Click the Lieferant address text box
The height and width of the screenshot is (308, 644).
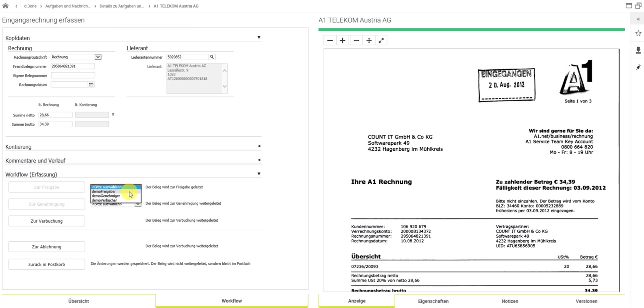[x=197, y=78]
